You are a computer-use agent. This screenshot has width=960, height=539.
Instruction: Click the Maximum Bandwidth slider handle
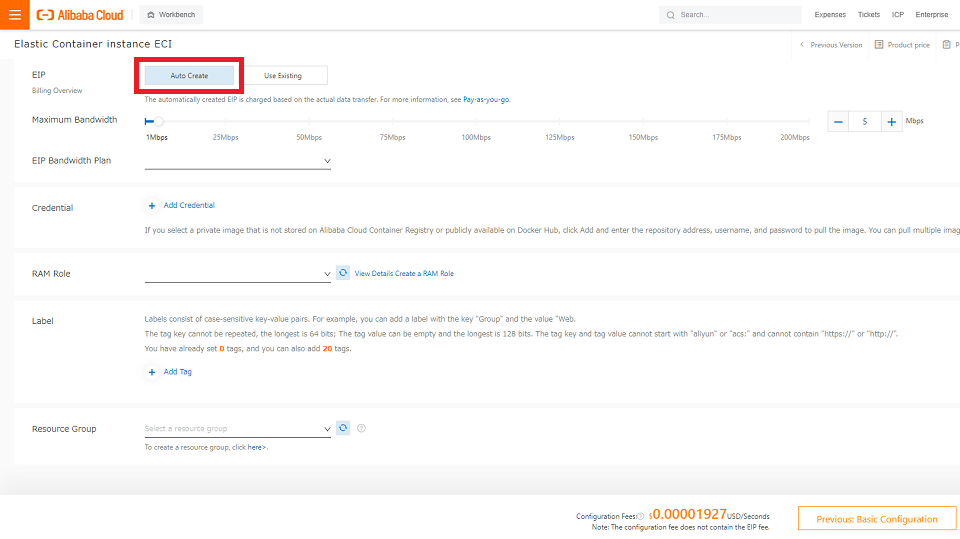pos(159,121)
